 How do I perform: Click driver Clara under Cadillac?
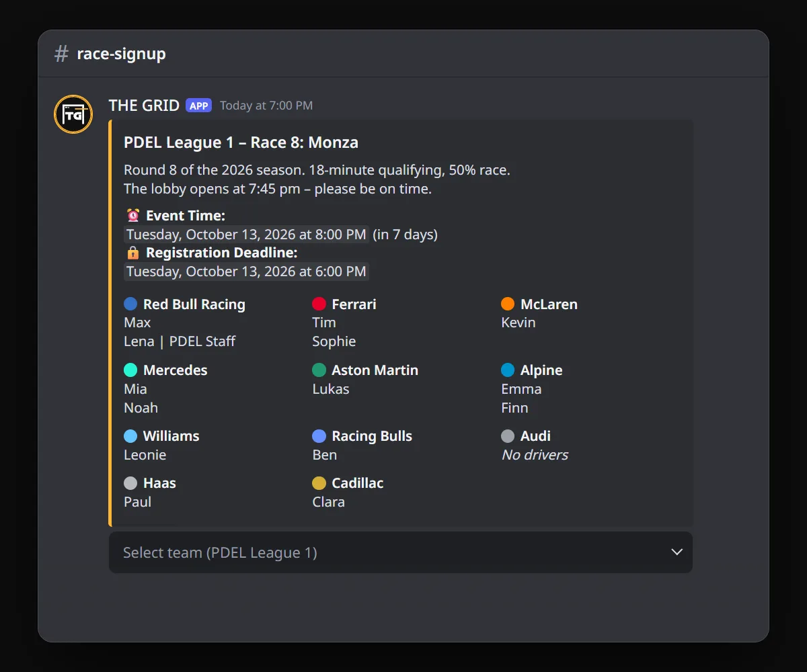(329, 502)
